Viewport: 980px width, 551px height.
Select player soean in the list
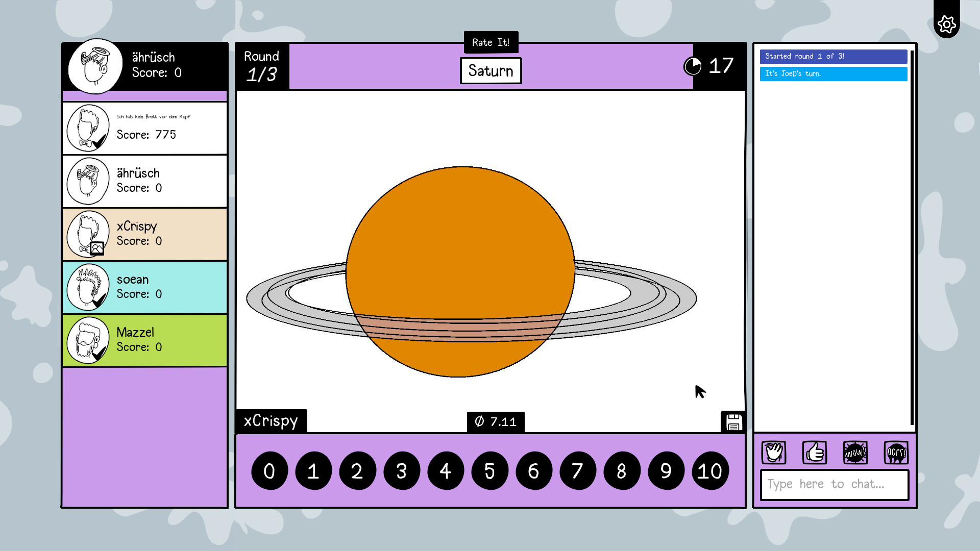point(145,287)
